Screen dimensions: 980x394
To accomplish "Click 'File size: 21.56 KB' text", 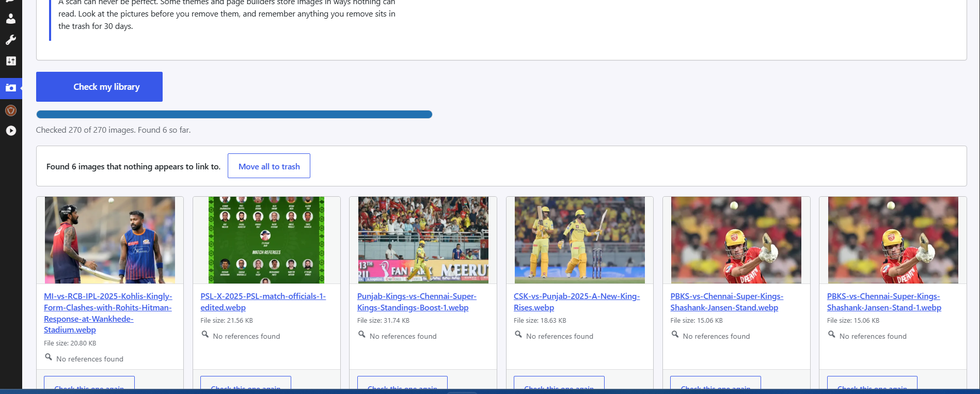I will (227, 320).
